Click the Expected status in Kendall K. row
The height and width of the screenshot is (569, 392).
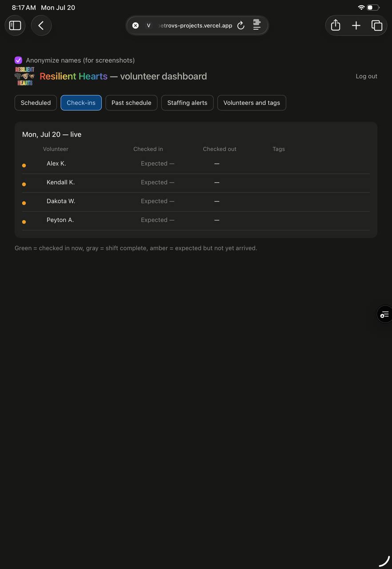click(x=157, y=182)
